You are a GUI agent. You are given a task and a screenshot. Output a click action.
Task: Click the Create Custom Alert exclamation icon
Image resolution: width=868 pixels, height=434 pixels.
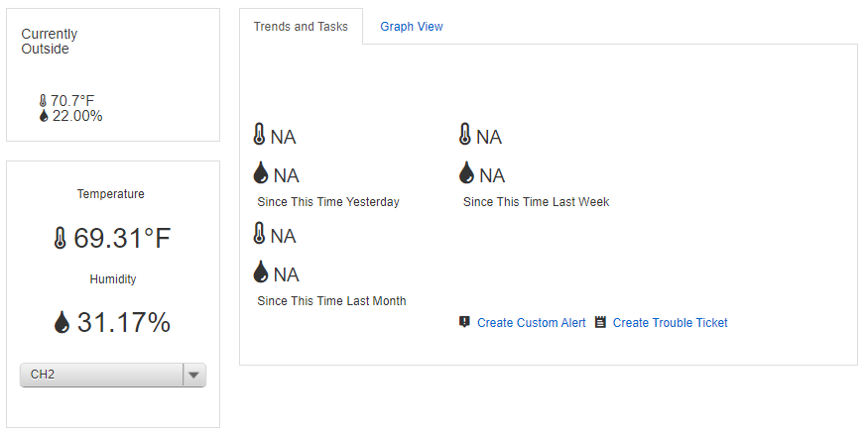pos(464,322)
